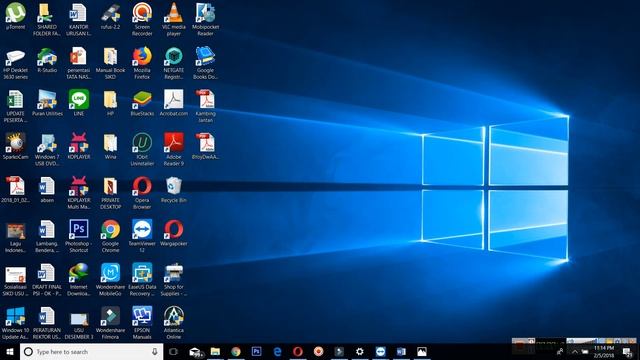Launch BlueStacks desktop shortcut
The width and height of the screenshot is (640, 360).
click(142, 104)
